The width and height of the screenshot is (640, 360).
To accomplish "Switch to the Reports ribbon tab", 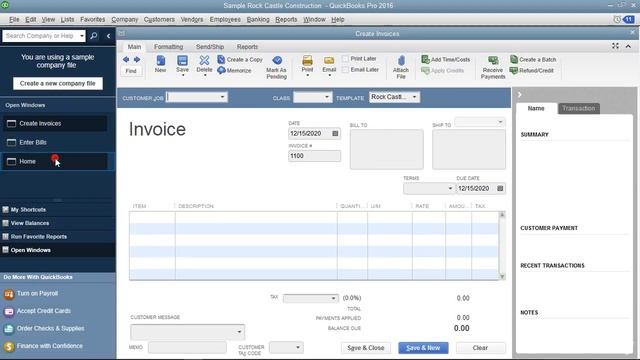I will (x=247, y=47).
